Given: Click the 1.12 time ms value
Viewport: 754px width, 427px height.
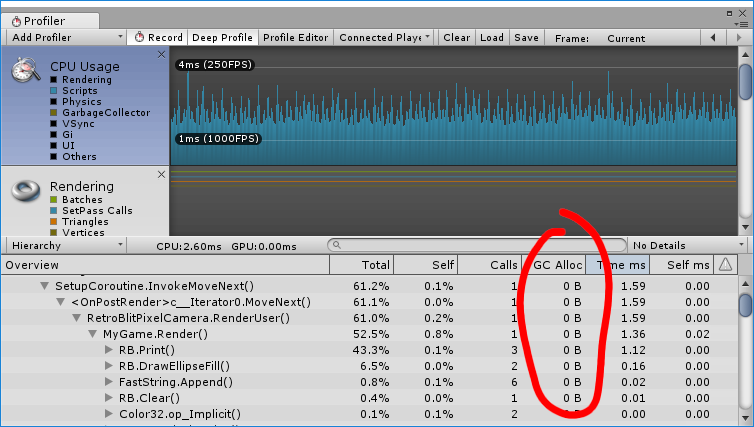Looking at the screenshot, I should pos(633,350).
